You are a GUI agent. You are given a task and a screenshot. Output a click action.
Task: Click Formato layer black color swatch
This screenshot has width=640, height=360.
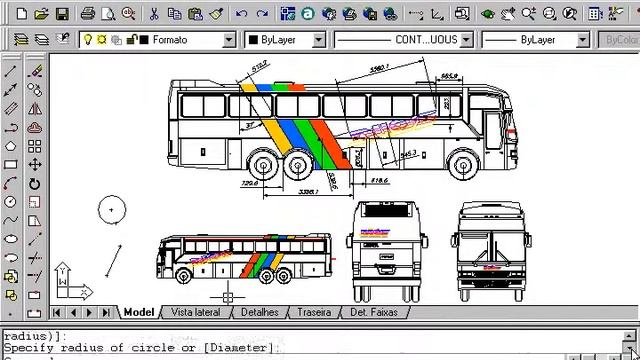click(x=144, y=40)
